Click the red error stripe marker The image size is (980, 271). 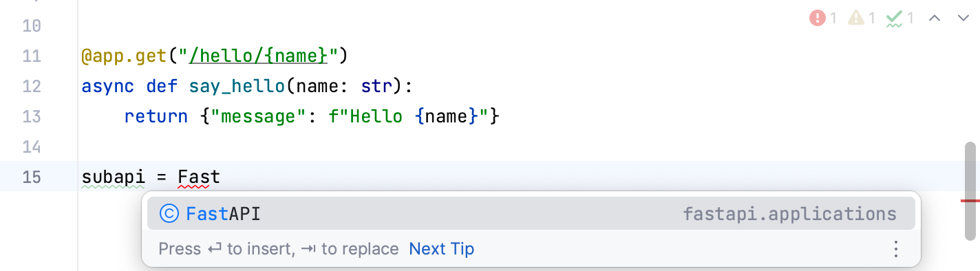click(x=970, y=201)
